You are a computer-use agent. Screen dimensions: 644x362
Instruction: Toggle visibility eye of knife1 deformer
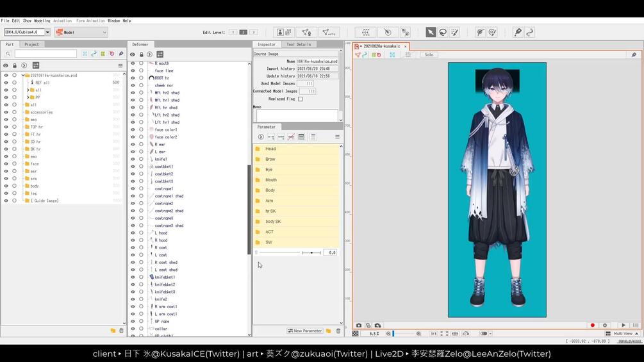coord(133,159)
